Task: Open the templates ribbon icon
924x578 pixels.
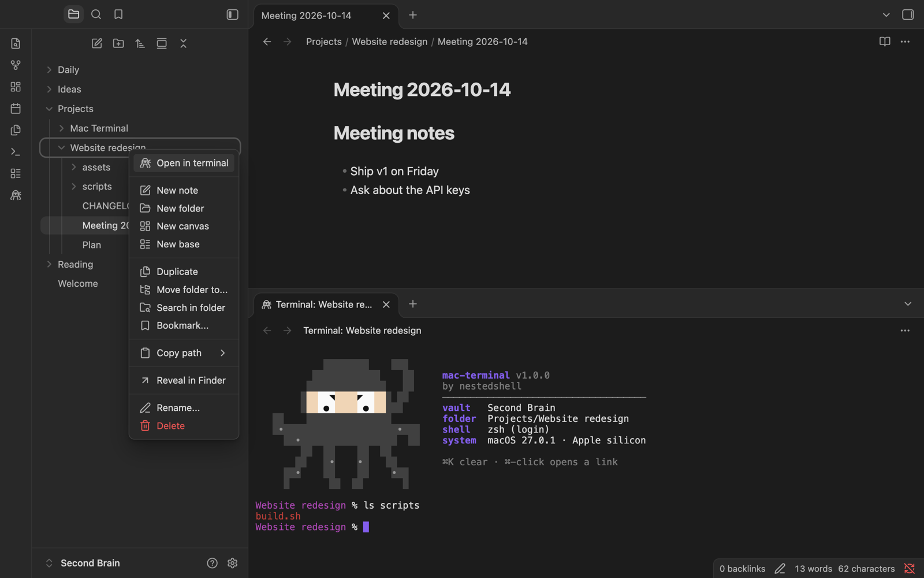Action: [16, 130]
